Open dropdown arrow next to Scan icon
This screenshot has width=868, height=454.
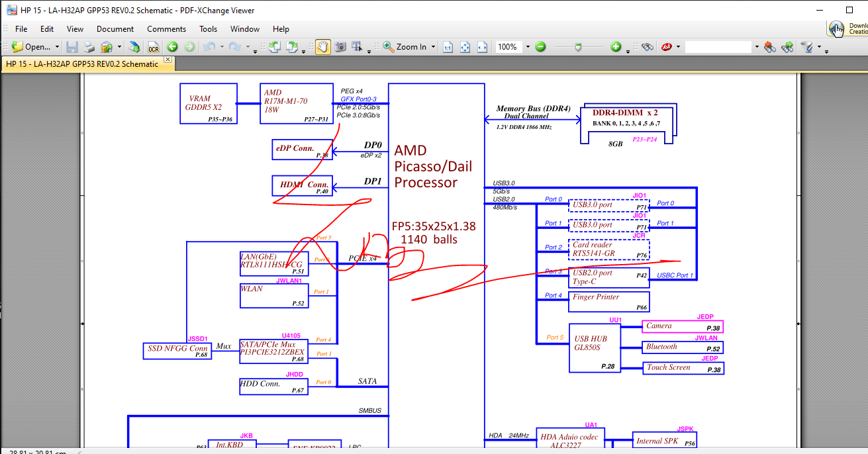pos(119,47)
